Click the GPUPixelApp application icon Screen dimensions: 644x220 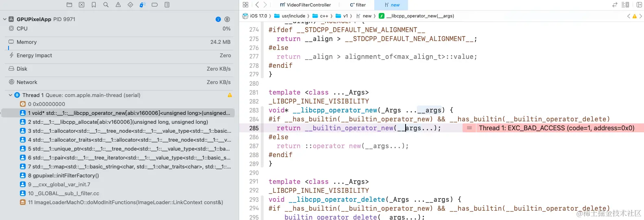click(x=11, y=19)
